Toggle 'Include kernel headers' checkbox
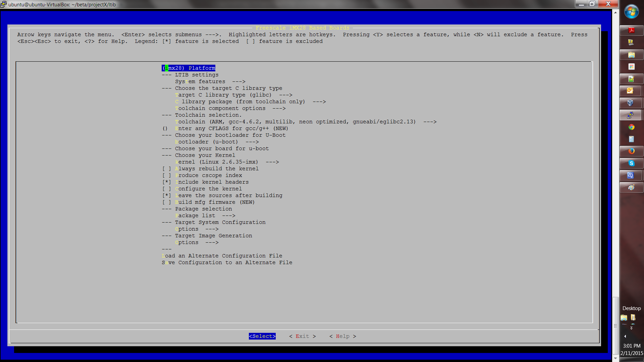644x362 pixels. tap(211, 182)
